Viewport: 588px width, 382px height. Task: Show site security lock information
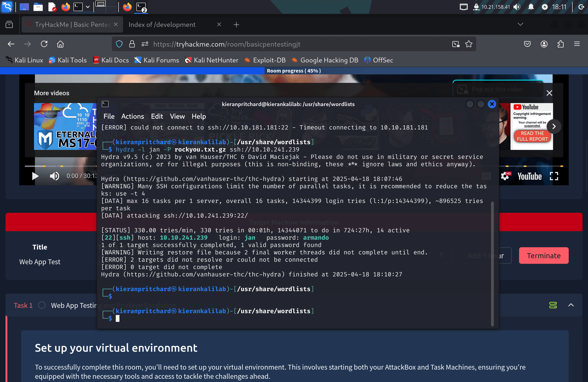pyautogui.click(x=132, y=44)
